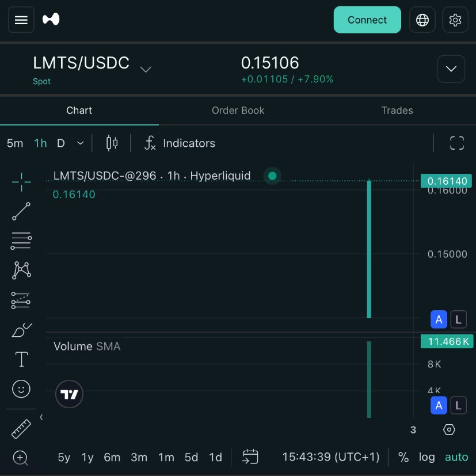Viewport: 476px width, 476px height.
Task: Open the Indicators menu
Action: click(180, 143)
